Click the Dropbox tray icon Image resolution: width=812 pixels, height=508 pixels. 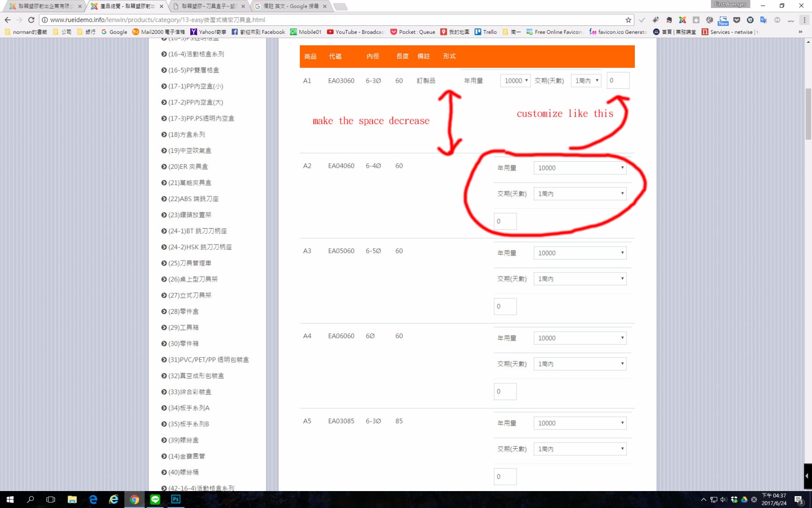click(734, 500)
